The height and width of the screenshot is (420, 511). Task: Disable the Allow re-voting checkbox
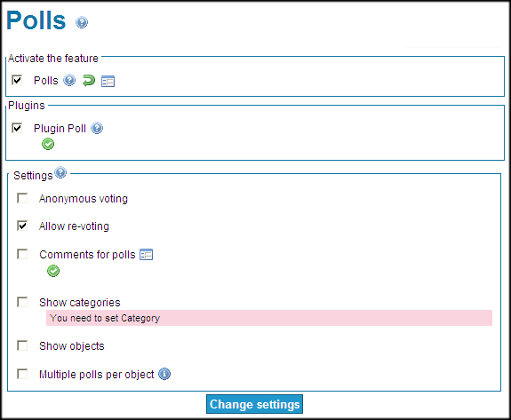[22, 226]
